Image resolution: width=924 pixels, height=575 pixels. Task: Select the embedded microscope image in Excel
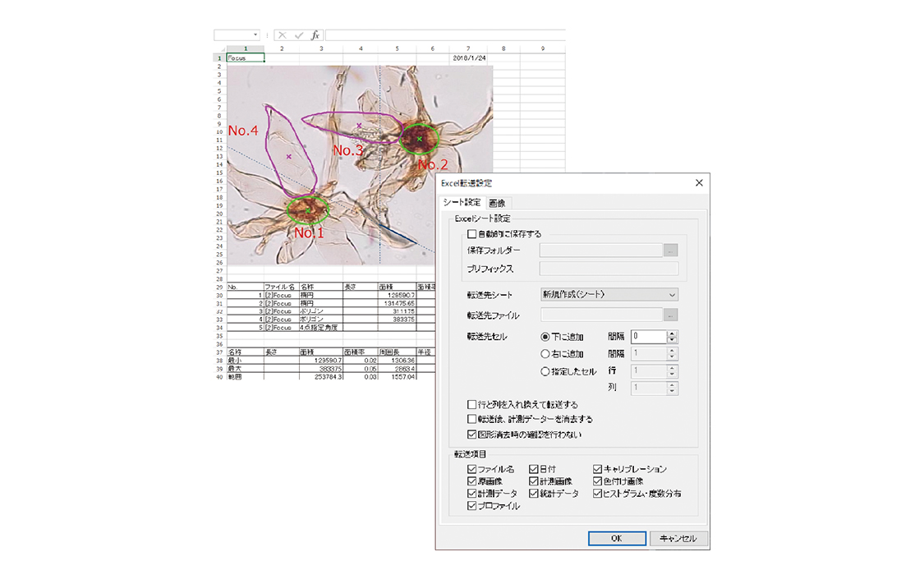point(360,165)
